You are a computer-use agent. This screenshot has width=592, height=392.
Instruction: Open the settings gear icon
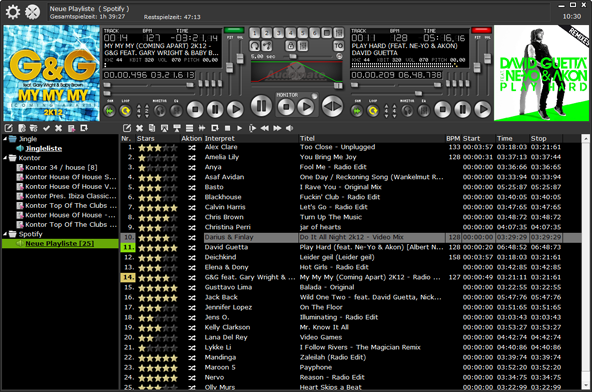pos(12,12)
